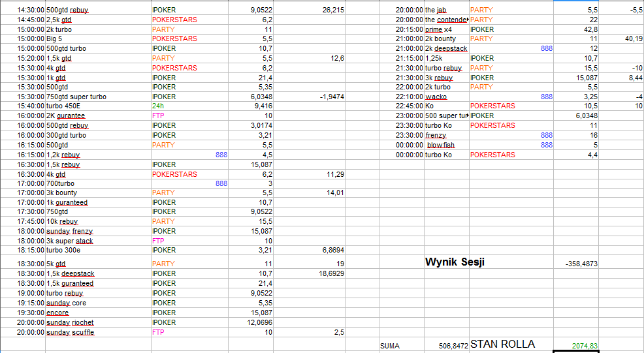Screen dimensions: 644x353
Task: Click the 'encore' tournament cell
Action: [x=98, y=313]
